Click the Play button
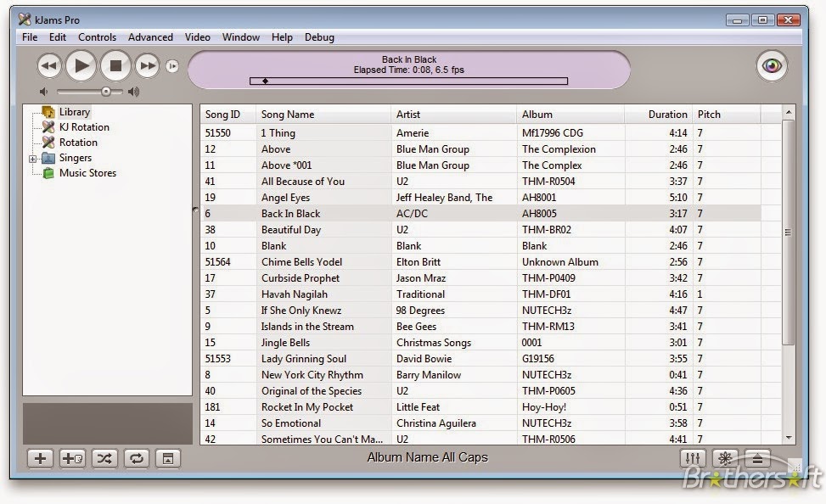 81,66
